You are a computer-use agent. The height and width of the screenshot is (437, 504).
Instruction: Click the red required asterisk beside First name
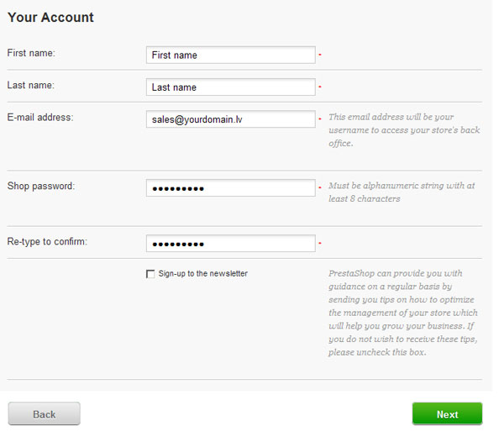[x=320, y=55]
